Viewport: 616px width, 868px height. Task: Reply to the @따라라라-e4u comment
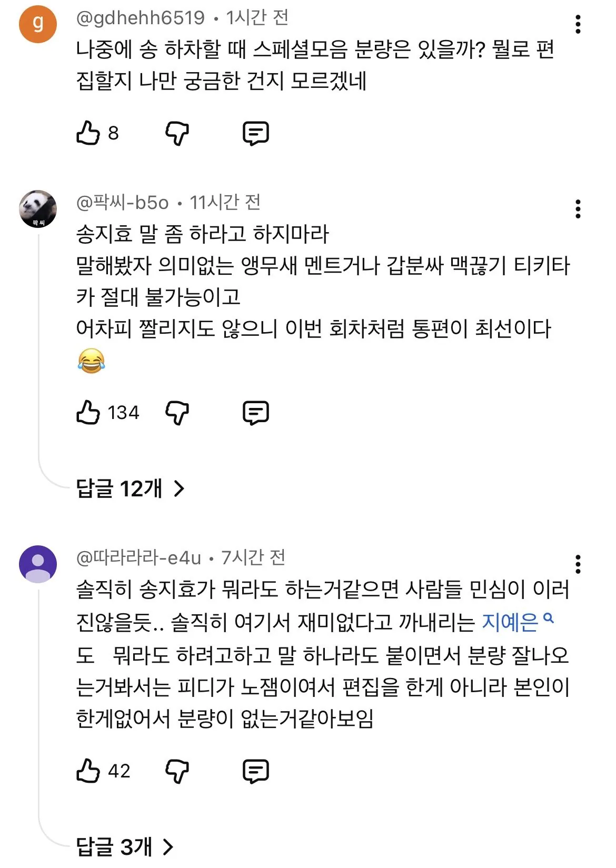(256, 771)
